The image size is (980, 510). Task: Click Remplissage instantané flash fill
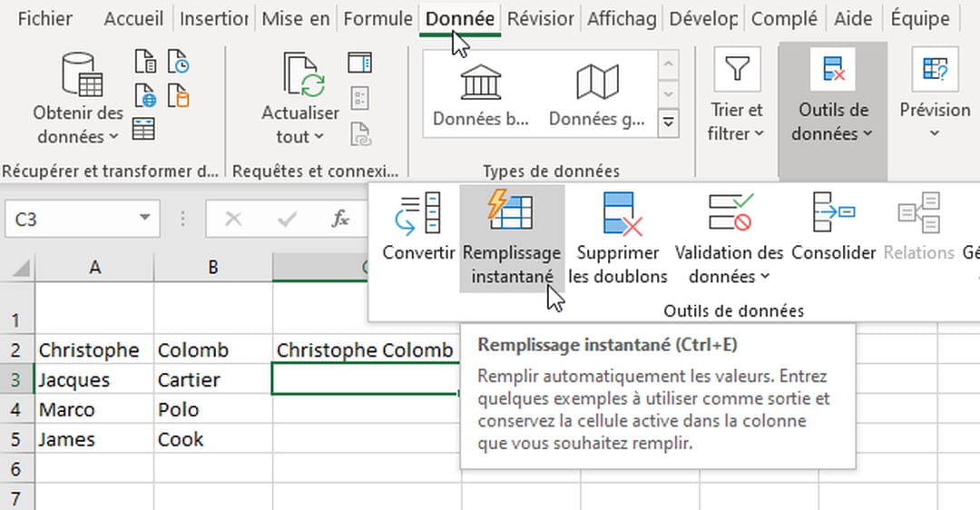(x=512, y=238)
